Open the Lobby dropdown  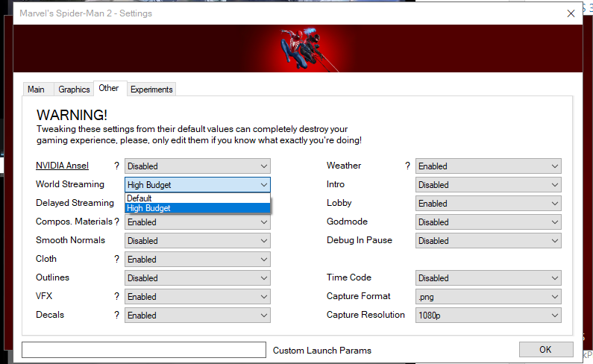(489, 203)
